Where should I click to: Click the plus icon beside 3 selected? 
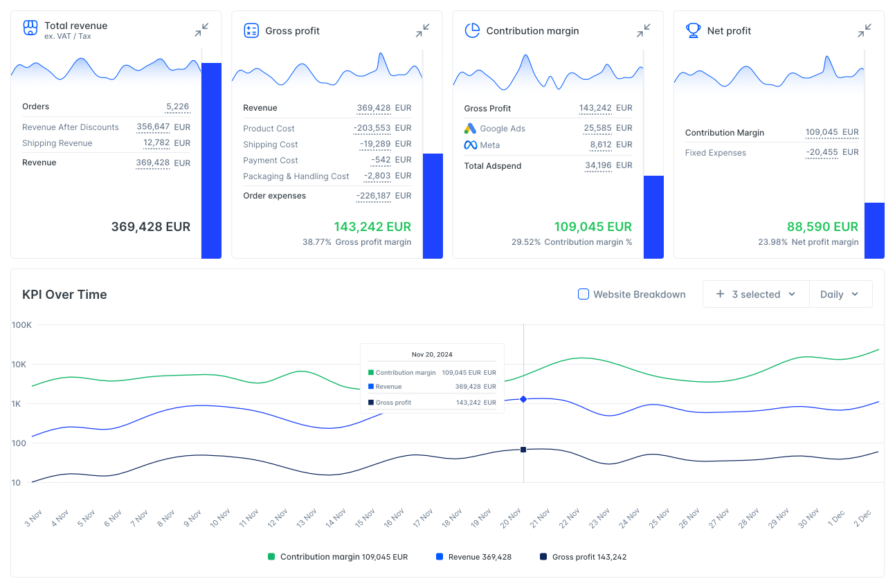point(720,294)
